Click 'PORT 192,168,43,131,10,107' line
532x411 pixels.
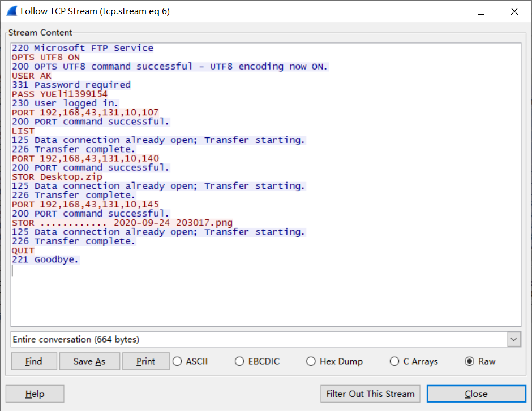(85, 112)
